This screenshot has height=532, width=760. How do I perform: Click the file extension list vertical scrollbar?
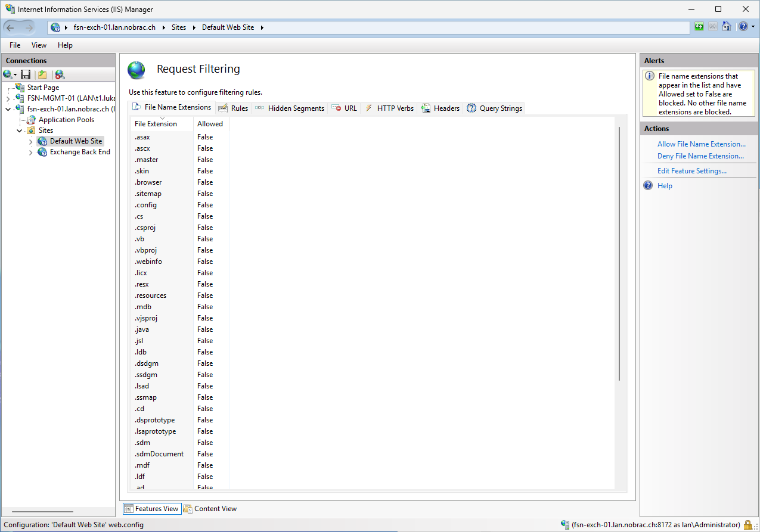(620, 253)
